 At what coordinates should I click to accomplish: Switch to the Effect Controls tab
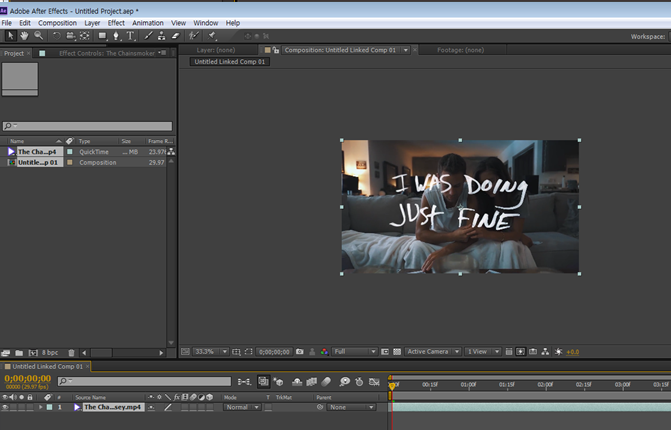point(107,53)
